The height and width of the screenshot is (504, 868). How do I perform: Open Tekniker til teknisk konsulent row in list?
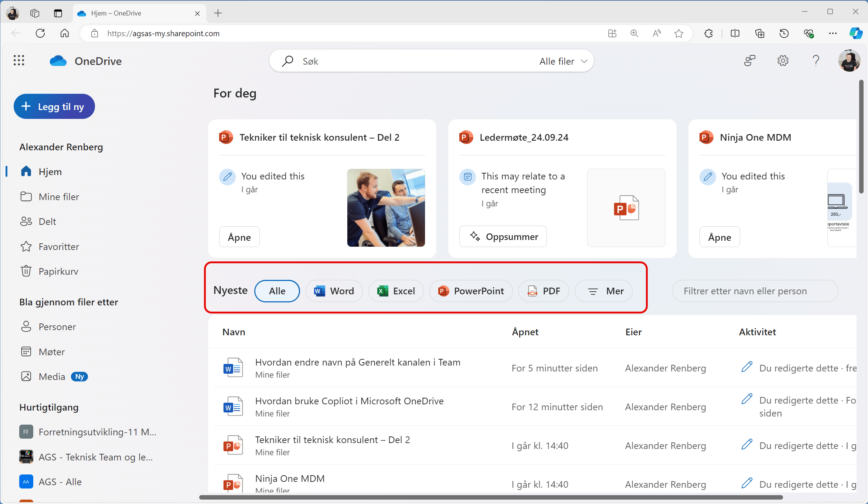coord(333,440)
